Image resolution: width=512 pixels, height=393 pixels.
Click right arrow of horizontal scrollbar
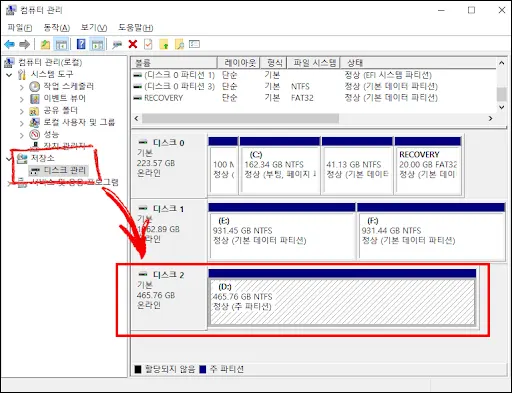490,118
